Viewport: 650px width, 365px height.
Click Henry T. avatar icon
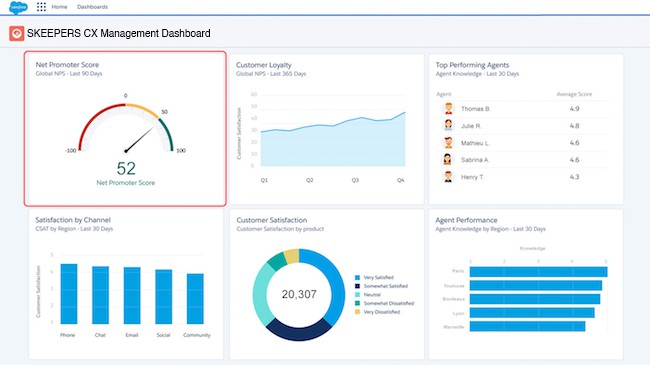(448, 177)
